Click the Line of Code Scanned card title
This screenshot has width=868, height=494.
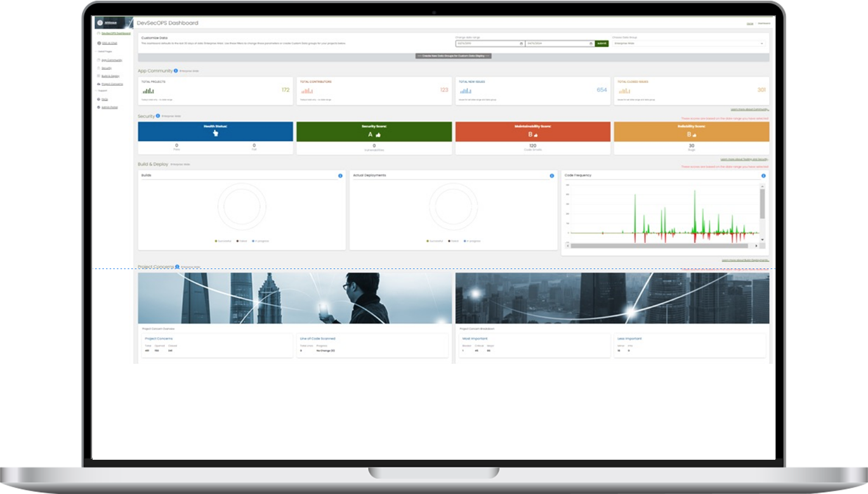point(318,339)
